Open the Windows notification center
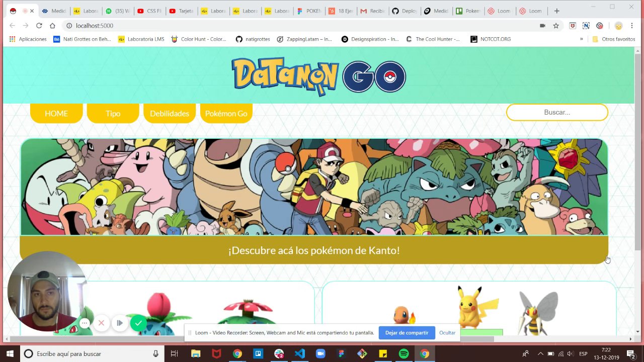The width and height of the screenshot is (644, 362). [631, 353]
